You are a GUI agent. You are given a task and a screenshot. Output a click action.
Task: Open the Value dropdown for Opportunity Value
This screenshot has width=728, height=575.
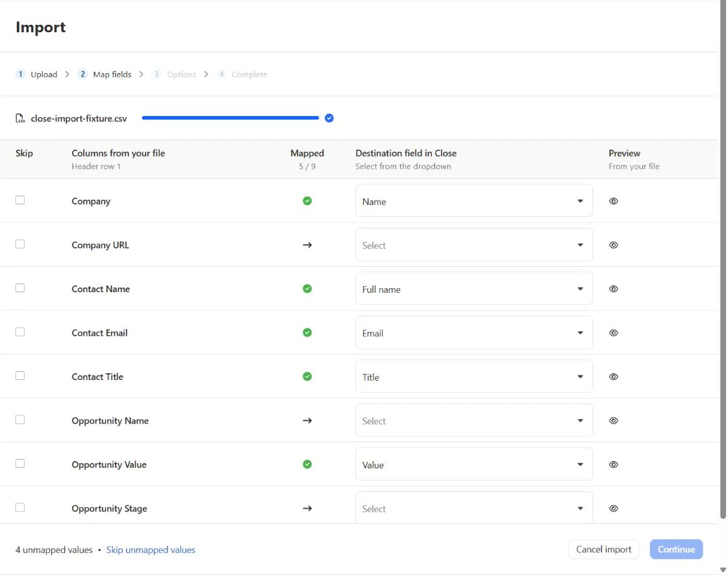click(474, 464)
